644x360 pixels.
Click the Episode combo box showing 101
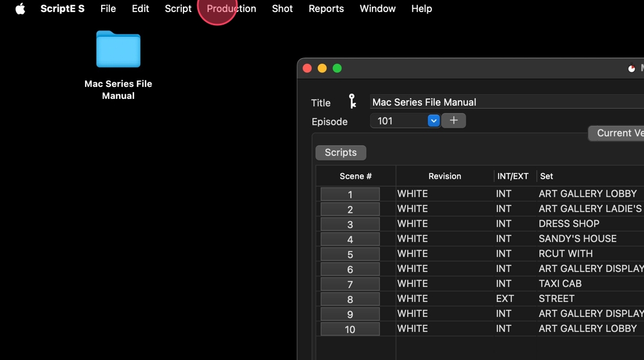pyautogui.click(x=405, y=121)
